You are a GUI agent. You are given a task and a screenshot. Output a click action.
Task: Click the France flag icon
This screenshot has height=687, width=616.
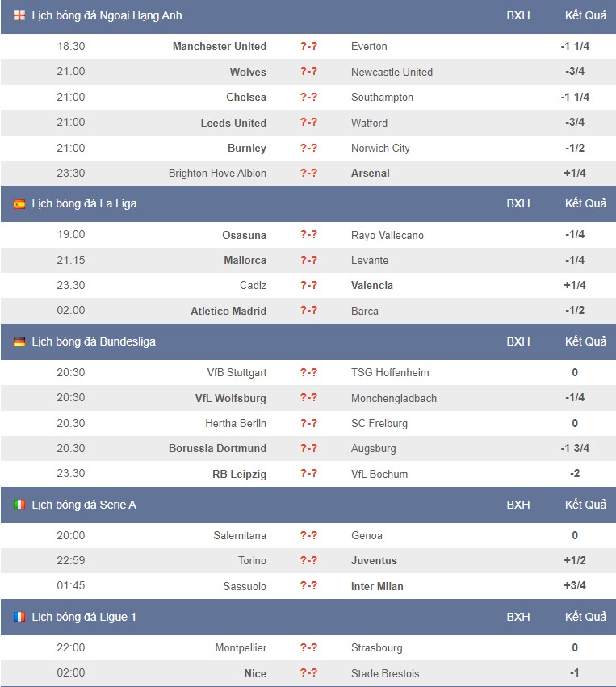pyautogui.click(x=19, y=617)
